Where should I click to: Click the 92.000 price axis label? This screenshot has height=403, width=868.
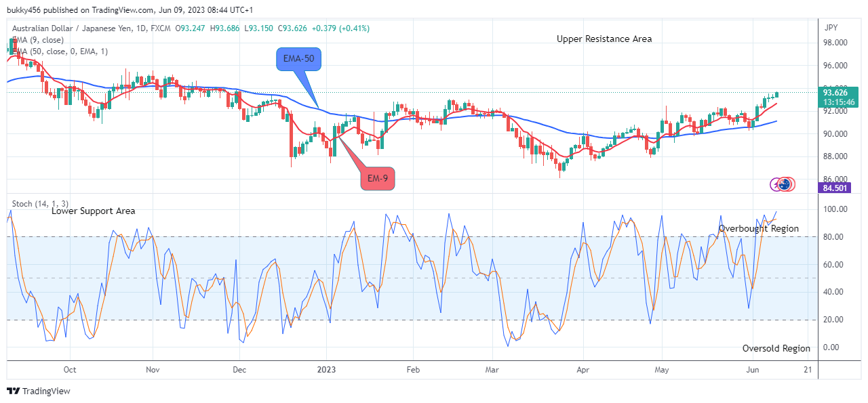(837, 112)
